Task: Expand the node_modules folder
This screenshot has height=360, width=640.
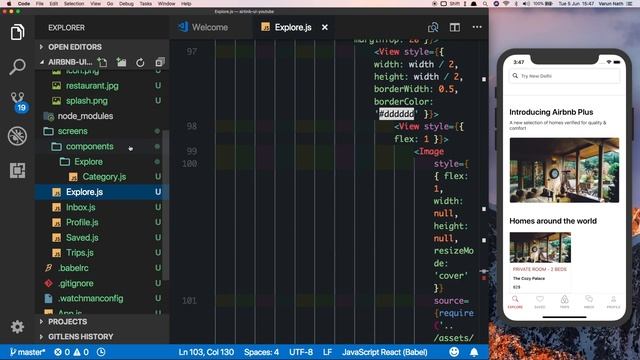Action: (85, 116)
